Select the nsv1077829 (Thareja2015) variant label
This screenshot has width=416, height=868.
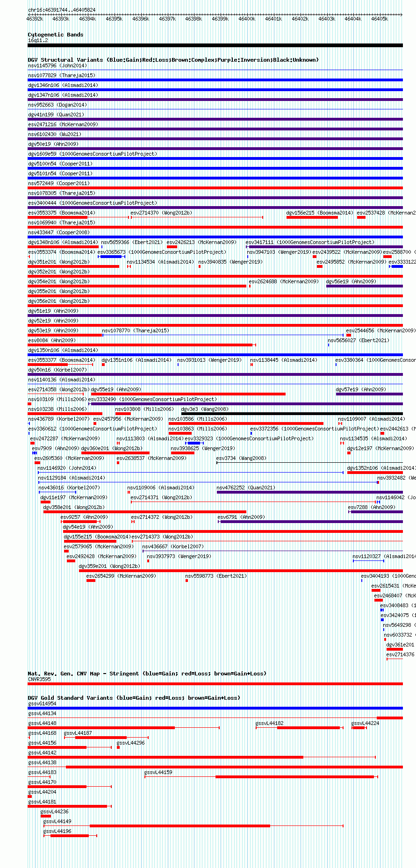pyautogui.click(x=62, y=75)
